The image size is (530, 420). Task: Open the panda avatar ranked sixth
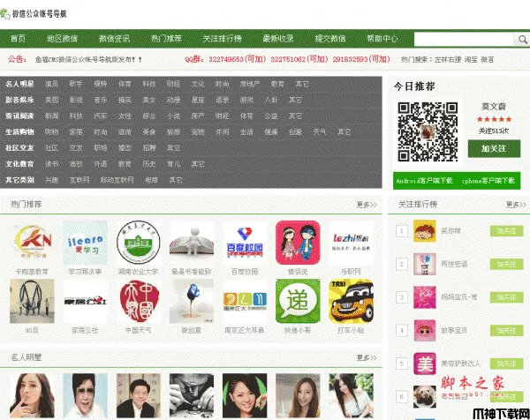425,396
